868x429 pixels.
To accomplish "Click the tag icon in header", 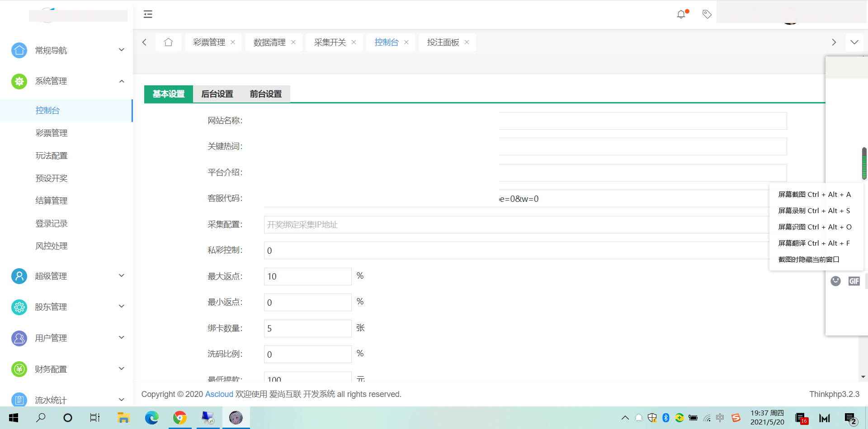I will point(707,14).
